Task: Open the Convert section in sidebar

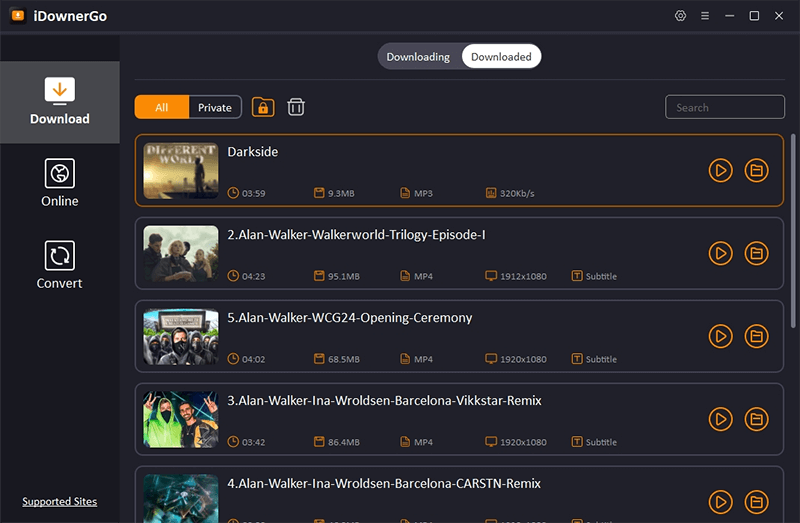Action: point(60,265)
